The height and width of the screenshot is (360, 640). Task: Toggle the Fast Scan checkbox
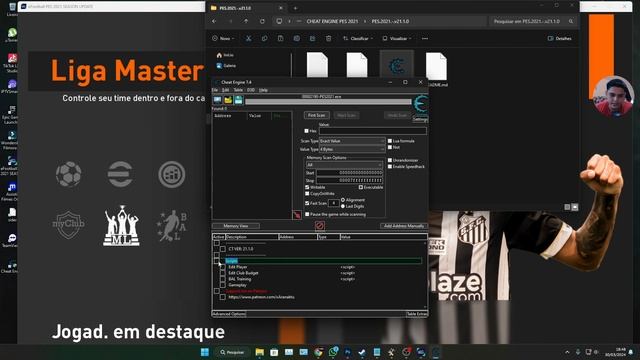point(307,203)
